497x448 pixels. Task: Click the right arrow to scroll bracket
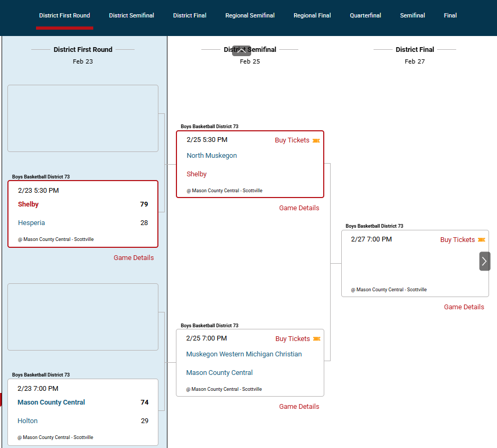coord(484,261)
